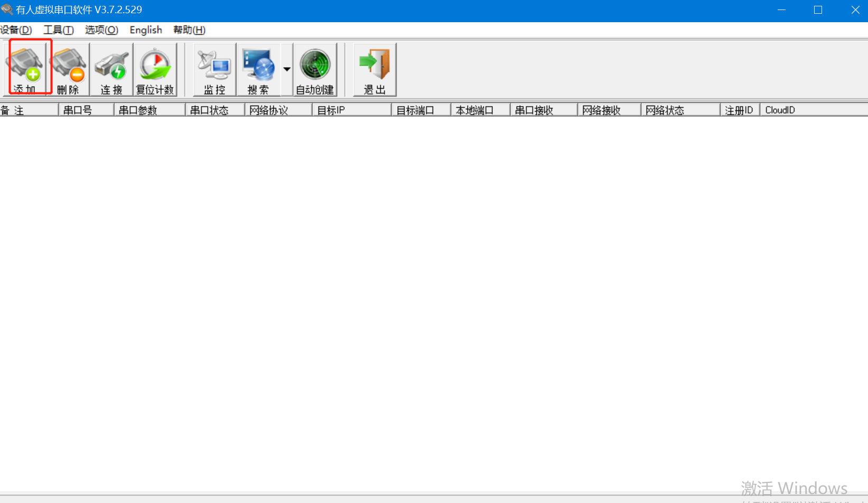Click the 目标IP column header
Image resolution: width=868 pixels, height=503 pixels.
click(351, 110)
